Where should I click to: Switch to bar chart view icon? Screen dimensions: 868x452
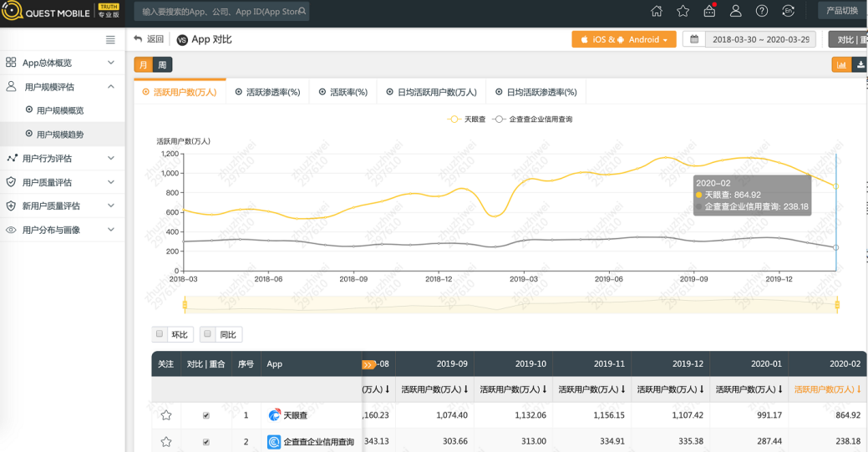coord(841,64)
